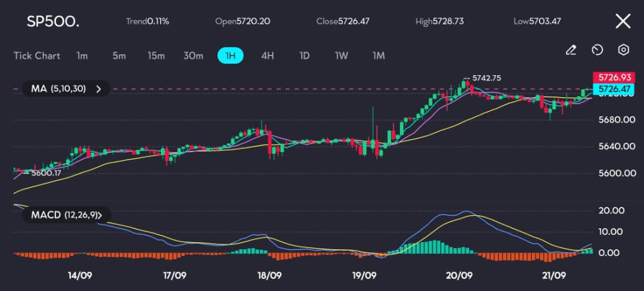Close the SP500 chart view

tap(623, 21)
